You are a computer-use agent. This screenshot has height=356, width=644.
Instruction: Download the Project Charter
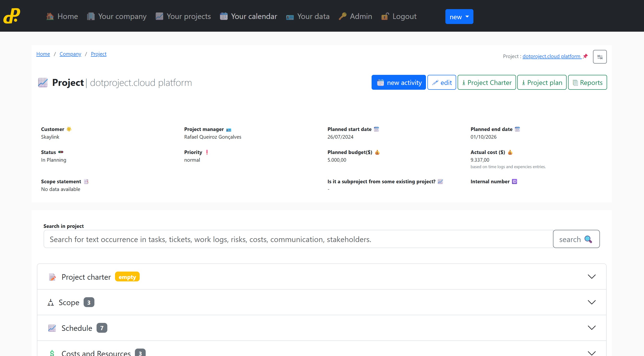487,82
